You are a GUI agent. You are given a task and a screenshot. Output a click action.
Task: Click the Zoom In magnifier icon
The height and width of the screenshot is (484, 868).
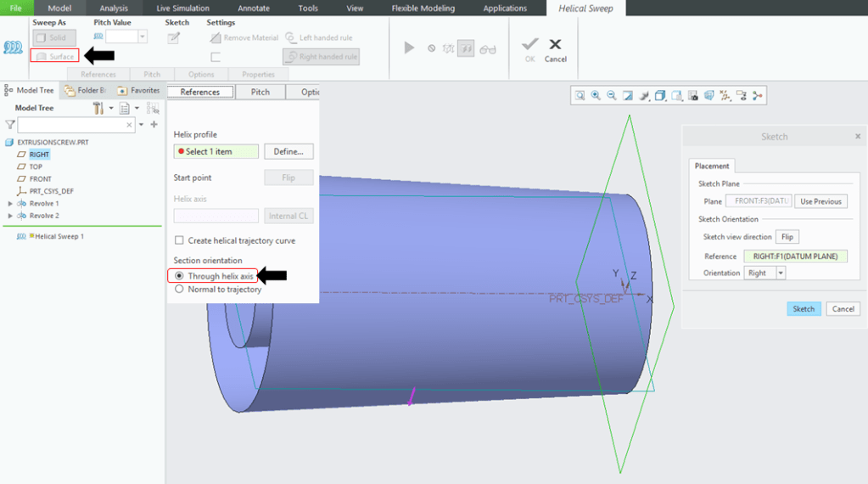click(x=596, y=96)
